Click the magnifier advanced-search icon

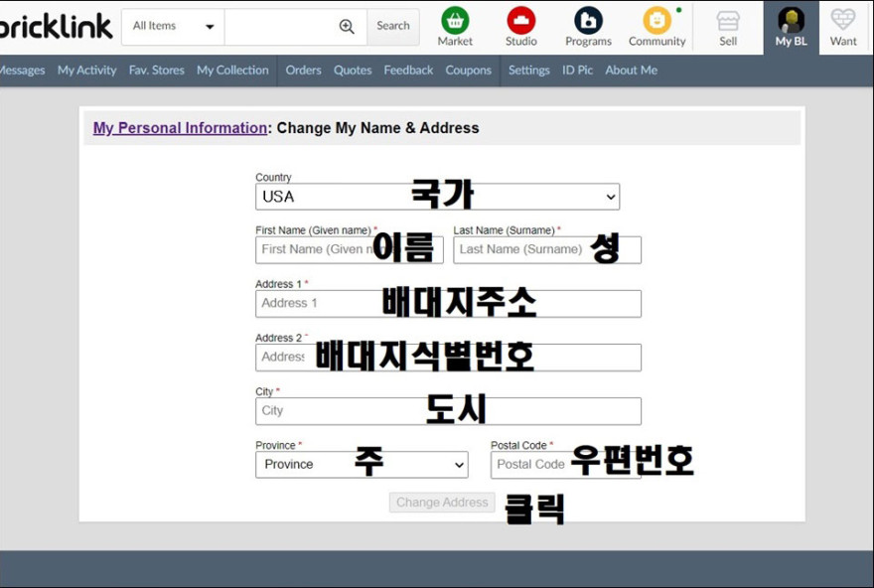[347, 26]
